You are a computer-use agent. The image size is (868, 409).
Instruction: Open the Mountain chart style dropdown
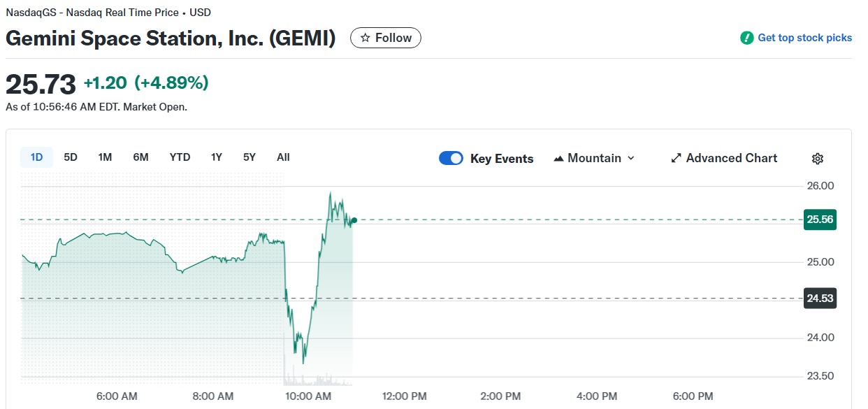594,158
